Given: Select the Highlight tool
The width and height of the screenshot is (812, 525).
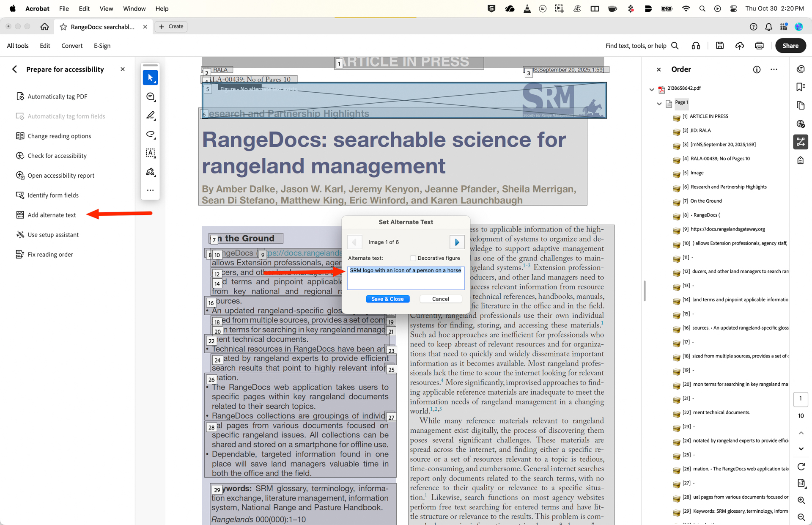Looking at the screenshot, I should [150, 115].
